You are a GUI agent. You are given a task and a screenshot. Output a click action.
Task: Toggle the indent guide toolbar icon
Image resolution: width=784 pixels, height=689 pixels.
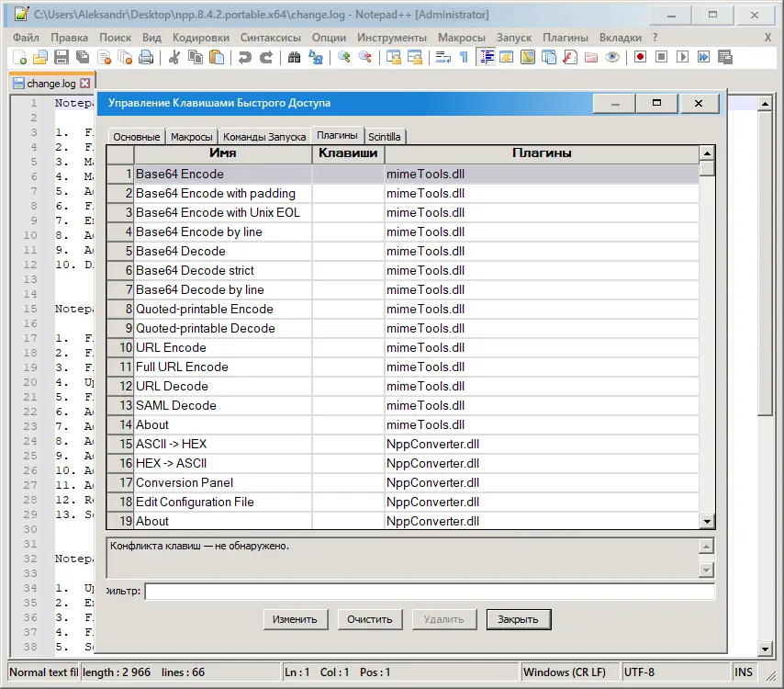pyautogui.click(x=486, y=58)
